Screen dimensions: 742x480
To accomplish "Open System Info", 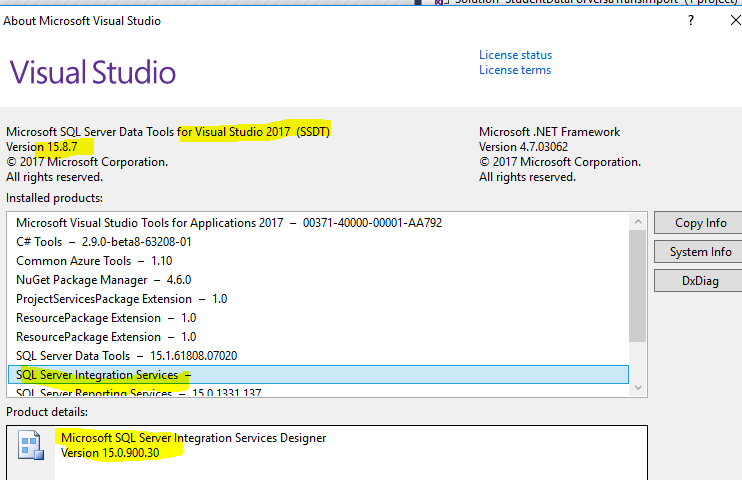I will click(x=700, y=252).
